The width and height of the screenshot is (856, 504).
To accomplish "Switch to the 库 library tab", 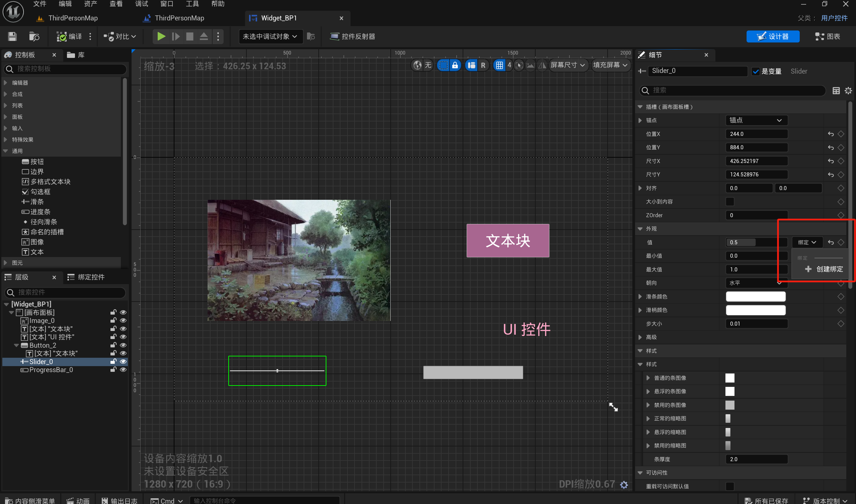I will coord(76,55).
